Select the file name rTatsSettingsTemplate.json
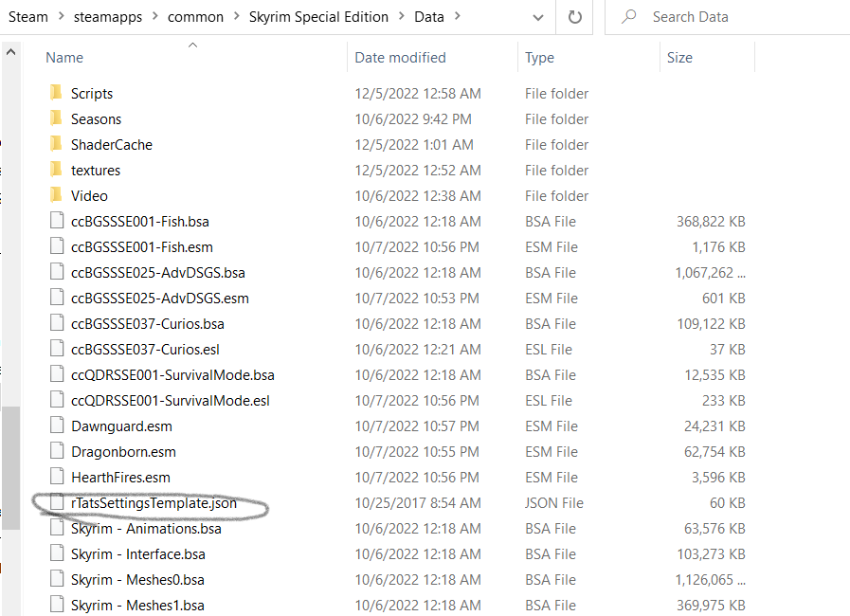Screen dimensions: 850x616 154,502
